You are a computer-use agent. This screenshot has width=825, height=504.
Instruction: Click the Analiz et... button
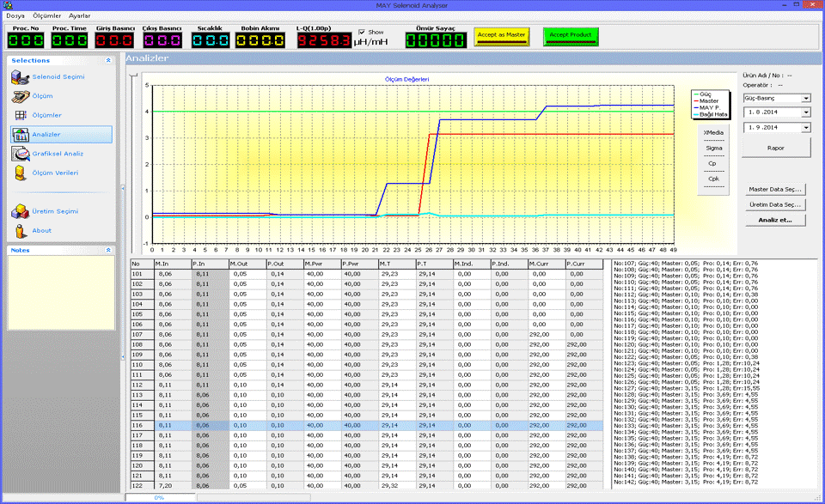775,220
